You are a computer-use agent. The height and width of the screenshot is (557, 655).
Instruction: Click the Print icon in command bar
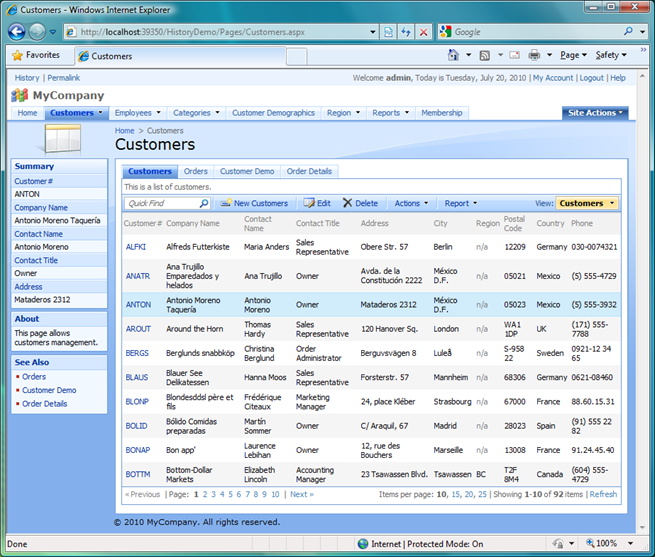click(x=534, y=55)
